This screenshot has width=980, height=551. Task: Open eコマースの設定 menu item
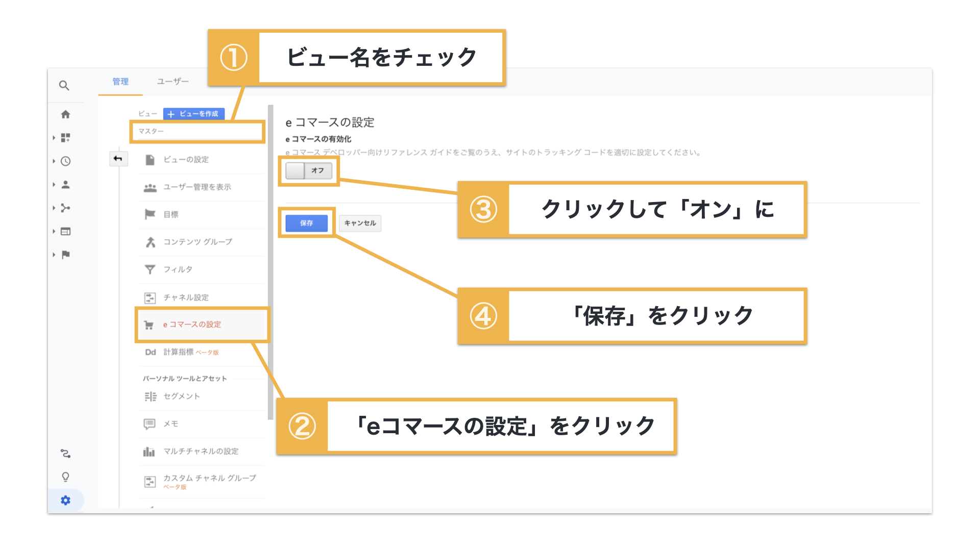click(x=202, y=324)
